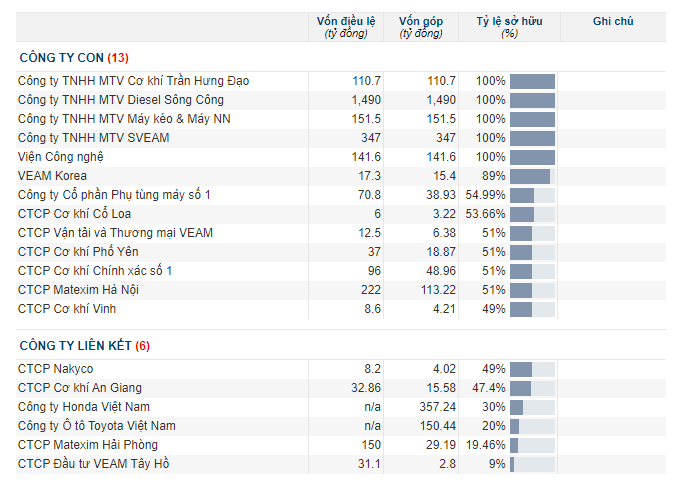Click the 89% ownership bar of VEAM Korea
Screen dimensions: 675x484
click(x=533, y=176)
